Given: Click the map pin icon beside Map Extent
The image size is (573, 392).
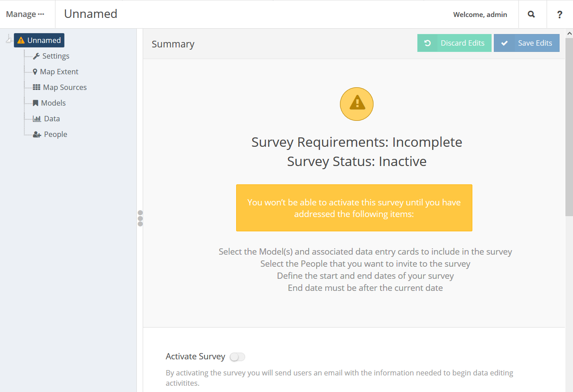Looking at the screenshot, I should 35,72.
